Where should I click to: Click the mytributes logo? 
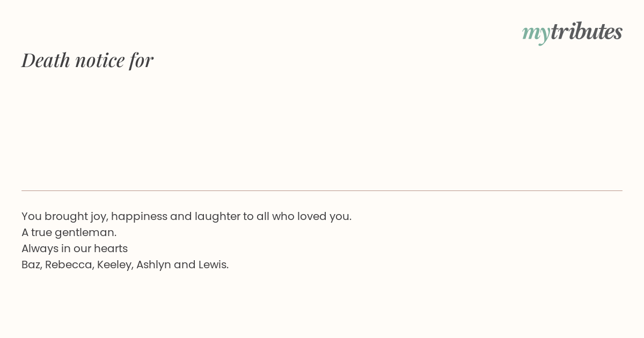tap(572, 32)
